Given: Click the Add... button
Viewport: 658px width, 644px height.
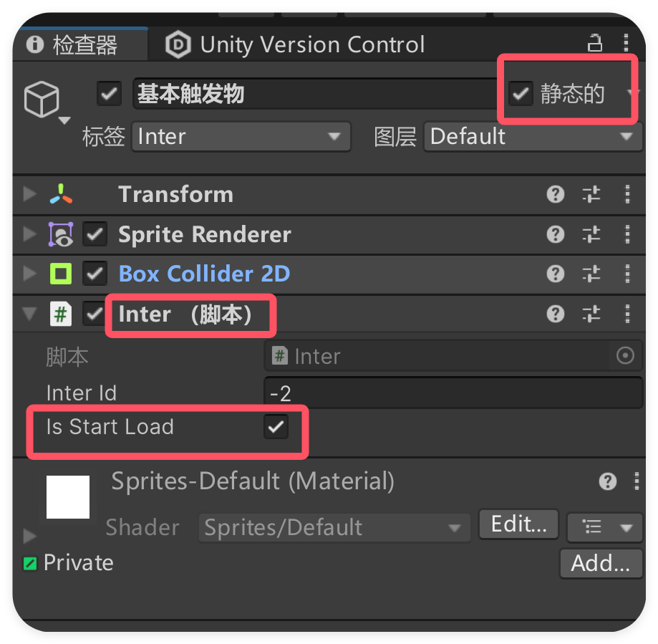Looking at the screenshot, I should [x=600, y=564].
